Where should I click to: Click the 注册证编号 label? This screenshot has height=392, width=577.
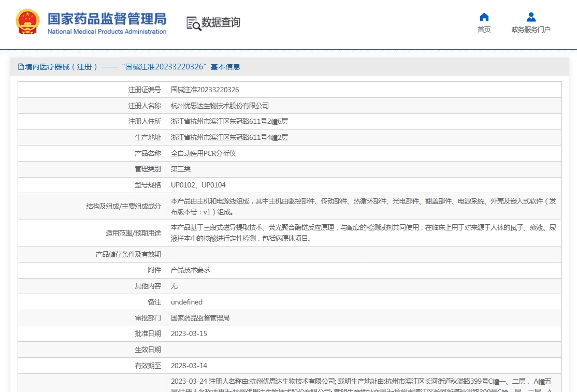[x=145, y=90]
